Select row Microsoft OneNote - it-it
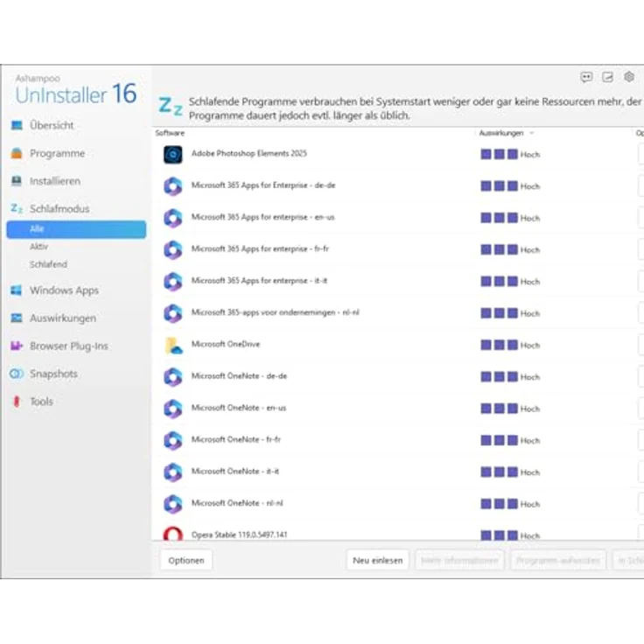Screen dimensions: 644x644 pyautogui.click(x=397, y=472)
